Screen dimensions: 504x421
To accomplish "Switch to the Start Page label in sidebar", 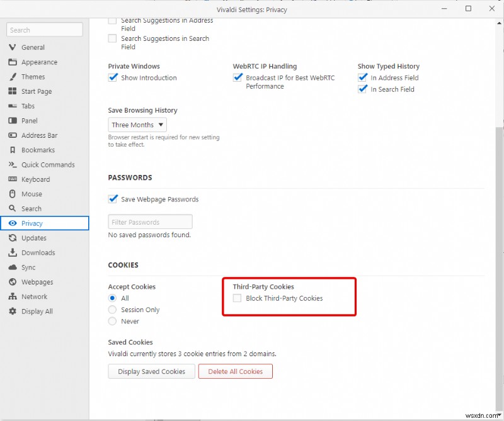I will 37,91.
